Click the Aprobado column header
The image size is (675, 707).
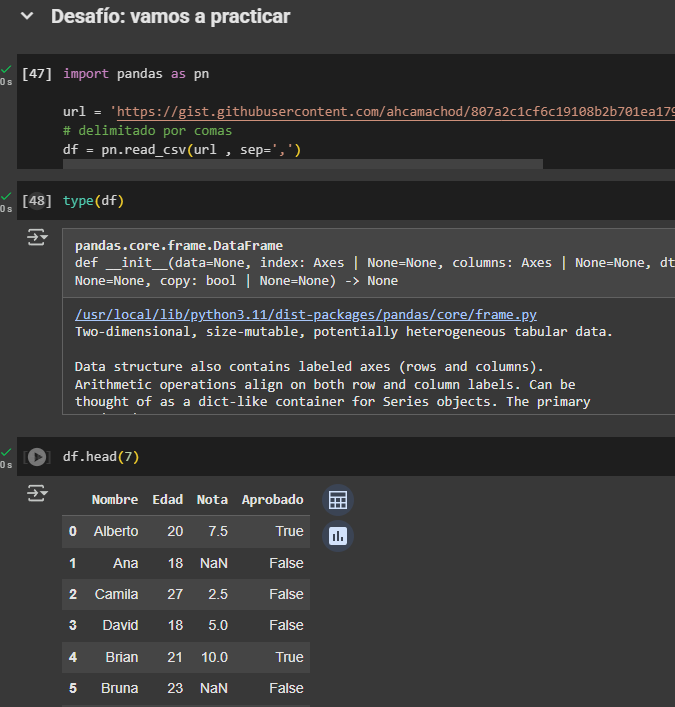tap(273, 500)
